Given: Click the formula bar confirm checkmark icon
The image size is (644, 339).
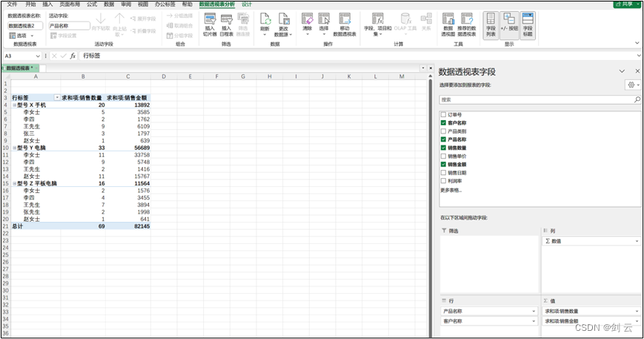Looking at the screenshot, I should coord(63,56).
